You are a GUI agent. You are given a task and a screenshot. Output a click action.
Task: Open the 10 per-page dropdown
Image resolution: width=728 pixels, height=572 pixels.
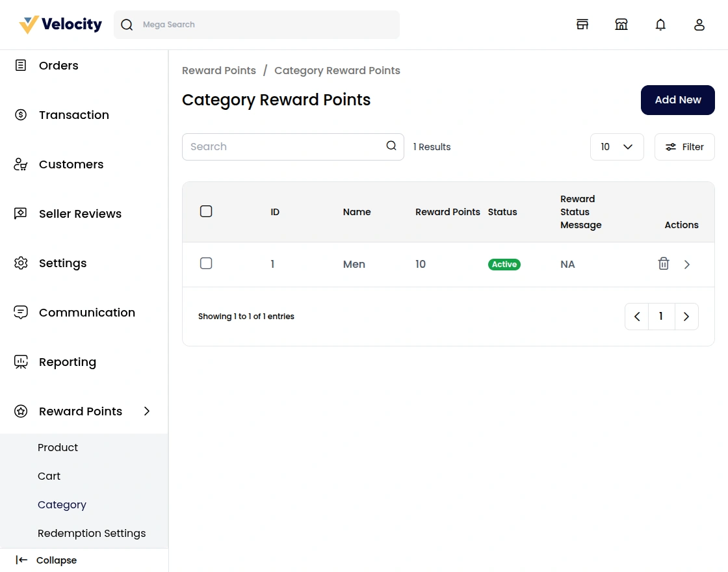(617, 147)
